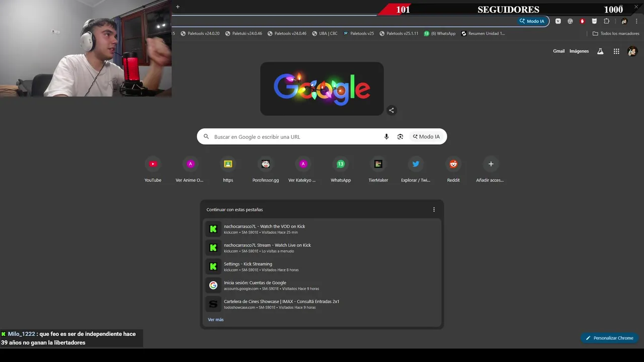Open the Extensions puzzle icon
644x362 pixels.
pyautogui.click(x=606, y=21)
